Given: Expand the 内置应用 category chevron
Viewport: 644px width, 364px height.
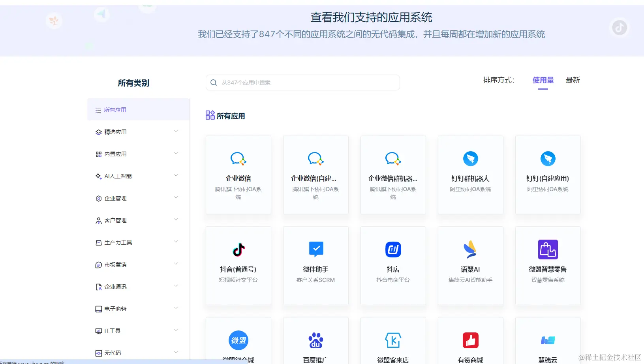Looking at the screenshot, I should coord(176,153).
